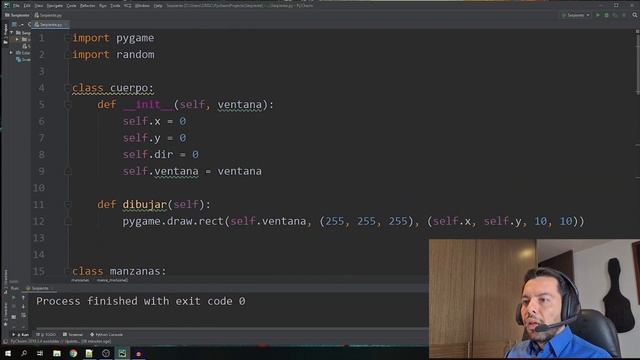Fold the class cuerpo at line 4

click(x=68, y=88)
